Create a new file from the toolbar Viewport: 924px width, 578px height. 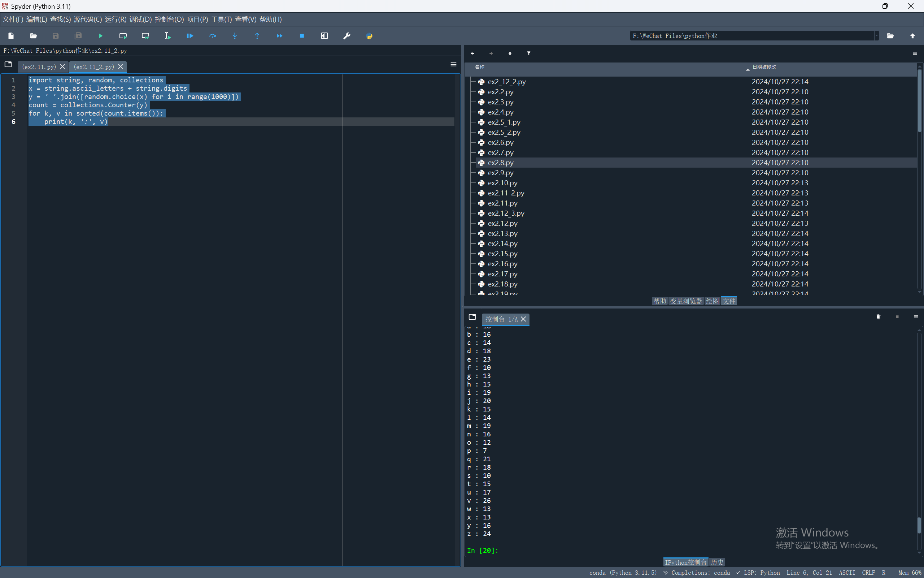pyautogui.click(x=11, y=36)
